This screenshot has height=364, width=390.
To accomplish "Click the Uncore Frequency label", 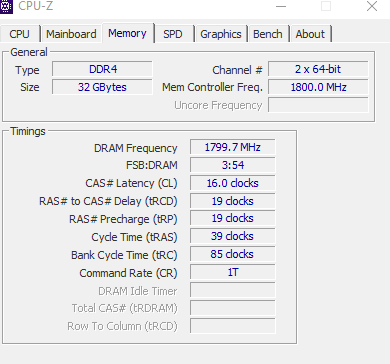I will point(218,105).
